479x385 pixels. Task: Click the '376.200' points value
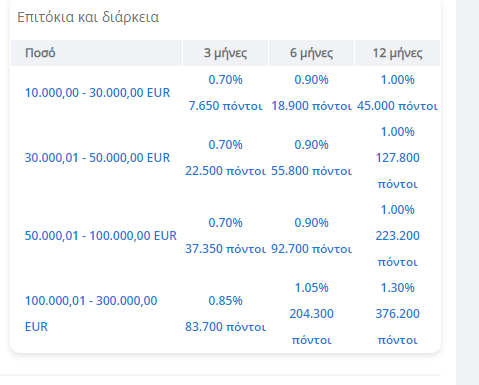(x=397, y=314)
